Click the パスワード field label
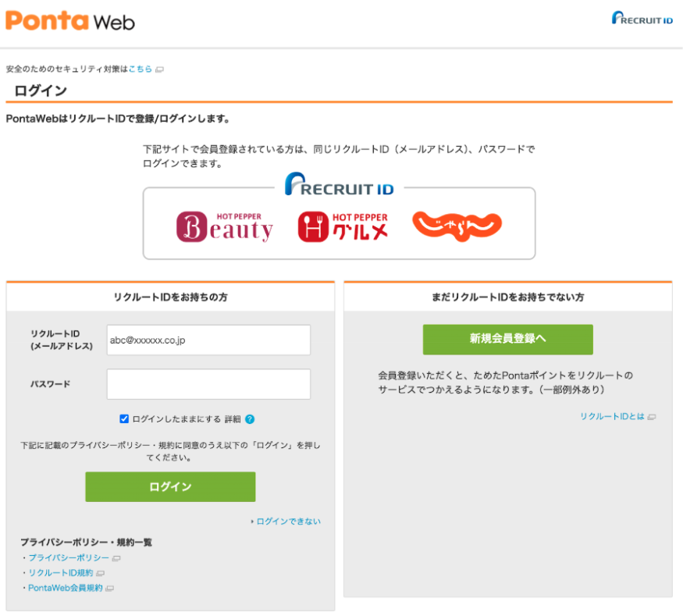 click(x=50, y=384)
